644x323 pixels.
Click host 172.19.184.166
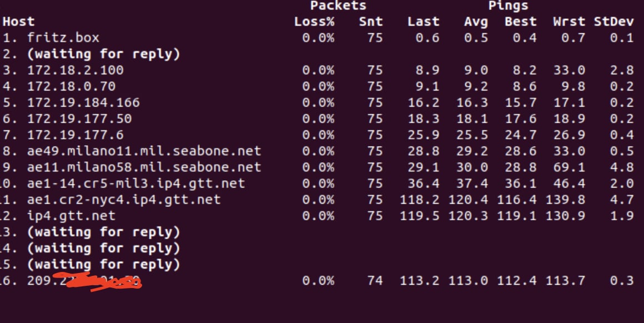pyautogui.click(x=83, y=103)
